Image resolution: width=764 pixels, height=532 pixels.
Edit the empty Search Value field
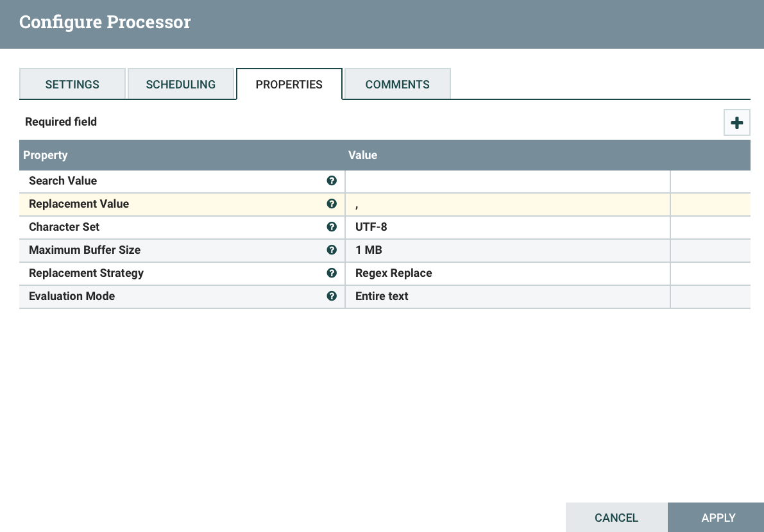(507, 181)
